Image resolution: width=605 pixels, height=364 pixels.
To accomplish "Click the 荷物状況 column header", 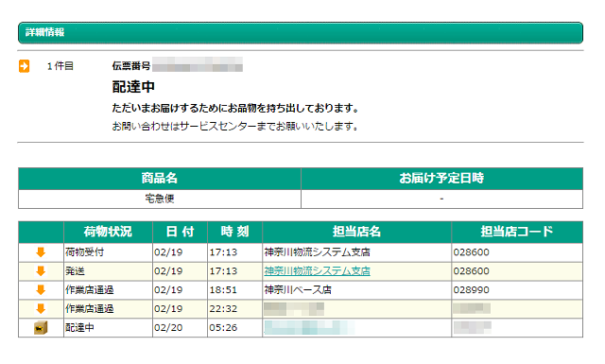I will click(108, 232).
